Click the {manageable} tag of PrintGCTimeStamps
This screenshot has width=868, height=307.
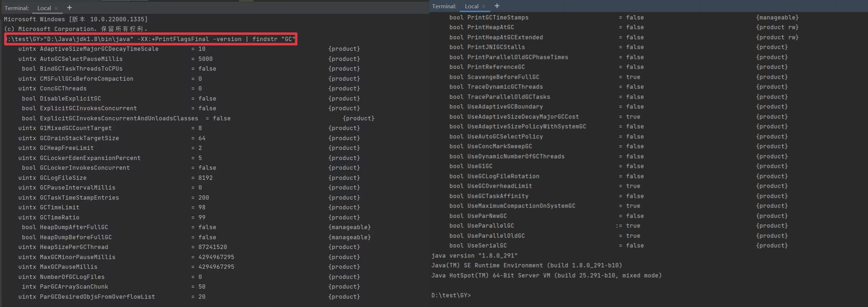point(777,17)
